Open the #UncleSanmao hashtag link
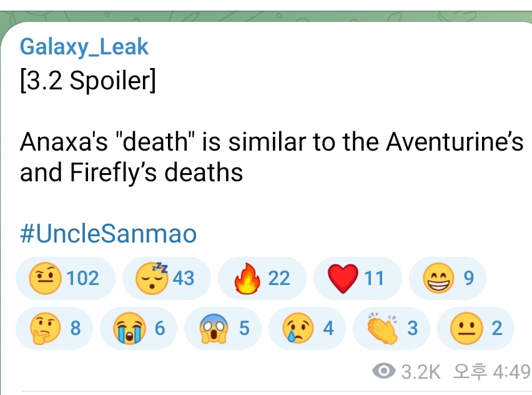Screen dimensions: 532x395 click(107, 233)
